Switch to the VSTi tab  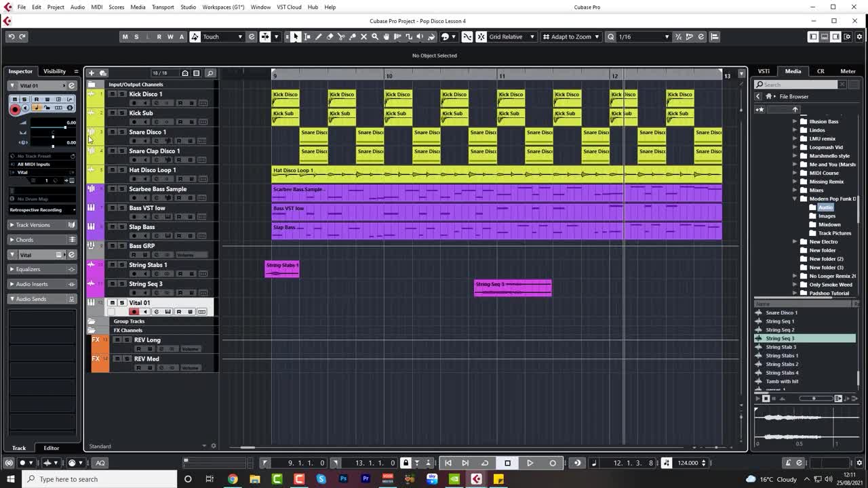coord(764,71)
